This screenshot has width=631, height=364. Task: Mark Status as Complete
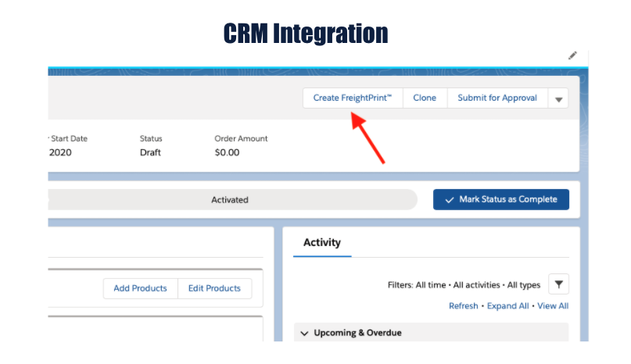pyautogui.click(x=501, y=199)
